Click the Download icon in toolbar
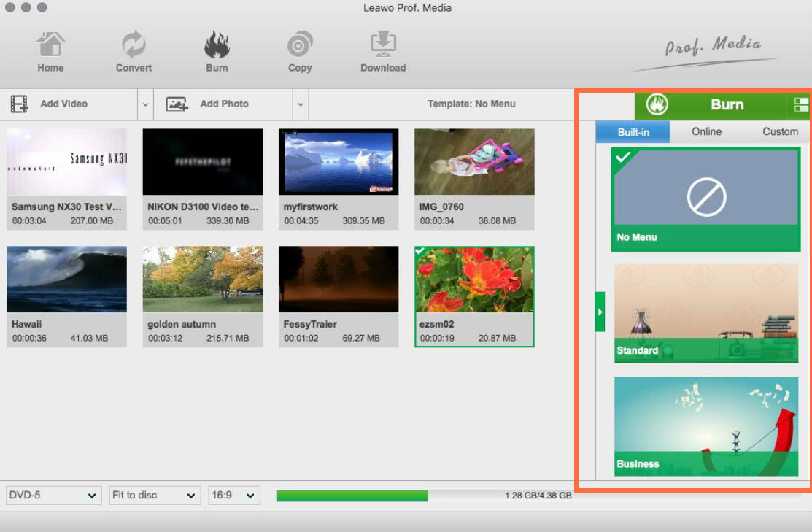812x532 pixels. [x=383, y=45]
